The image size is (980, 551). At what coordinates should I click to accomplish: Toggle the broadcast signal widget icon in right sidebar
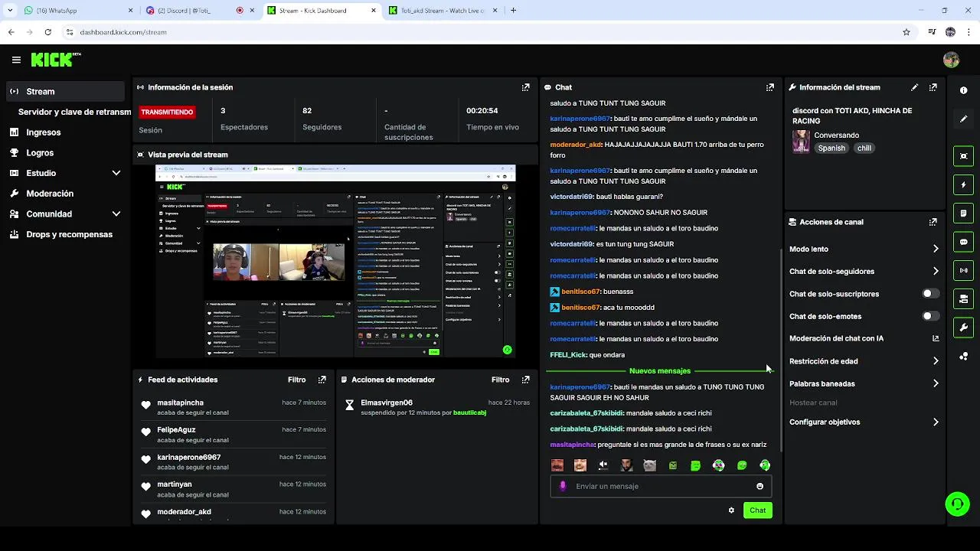click(x=963, y=269)
